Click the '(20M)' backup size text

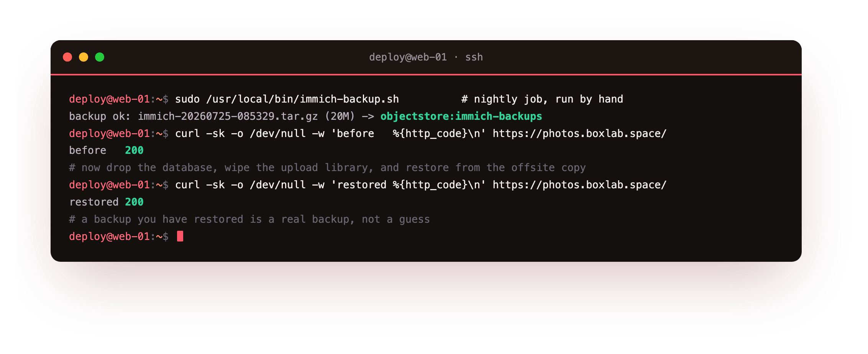340,116
